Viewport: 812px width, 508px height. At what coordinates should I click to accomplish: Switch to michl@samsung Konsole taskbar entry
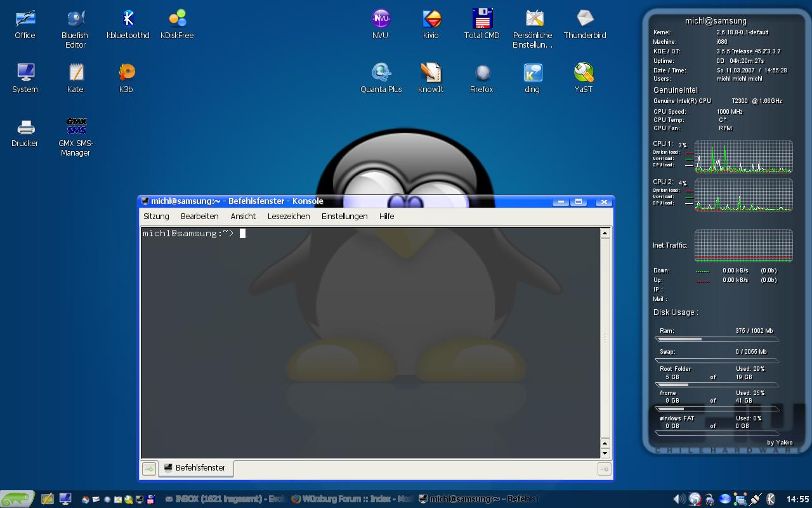pos(479,499)
